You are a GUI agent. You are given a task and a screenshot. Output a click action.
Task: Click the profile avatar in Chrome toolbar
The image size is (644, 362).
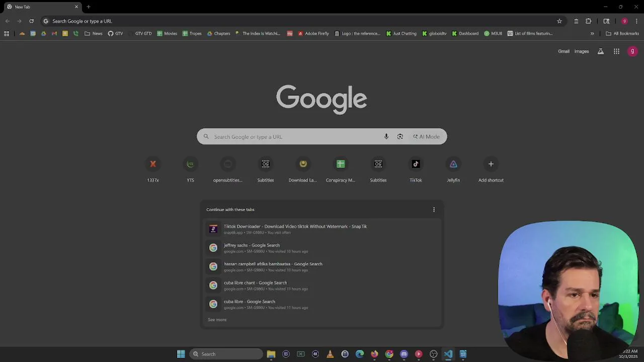click(x=624, y=21)
